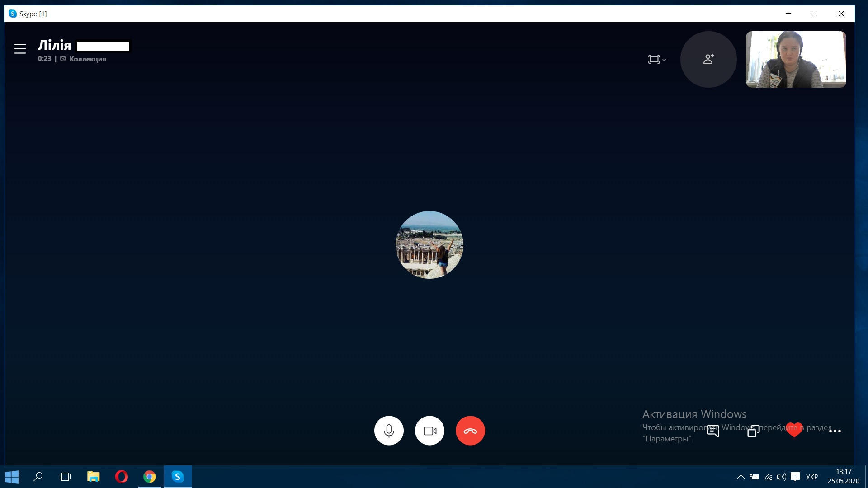Switch to Chrome in the taskbar
This screenshot has height=488, width=868.
coord(150,477)
